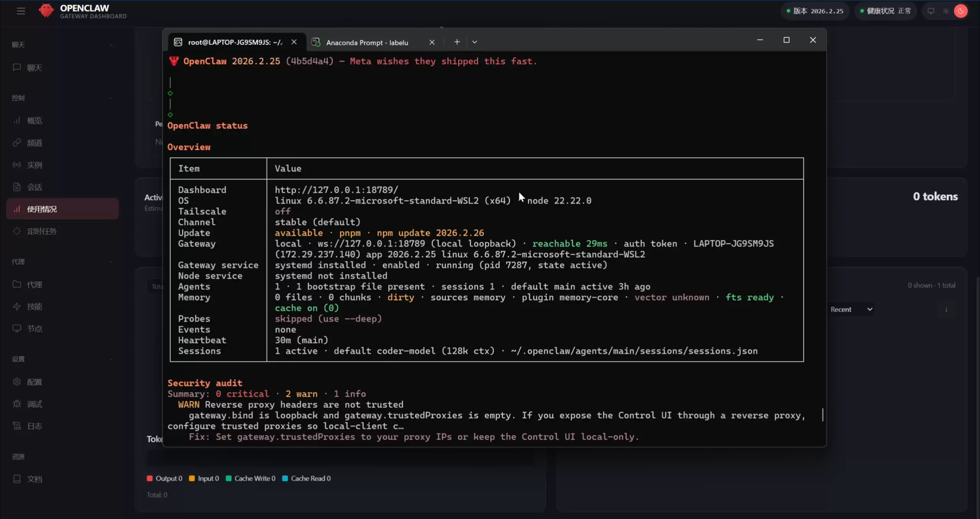
Task: Select the root@LAPTOP-JG9SM9JS terminal tab
Action: 234,42
